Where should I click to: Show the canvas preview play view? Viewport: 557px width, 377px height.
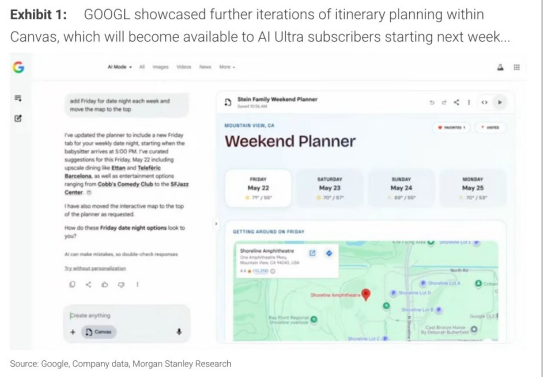click(x=500, y=102)
